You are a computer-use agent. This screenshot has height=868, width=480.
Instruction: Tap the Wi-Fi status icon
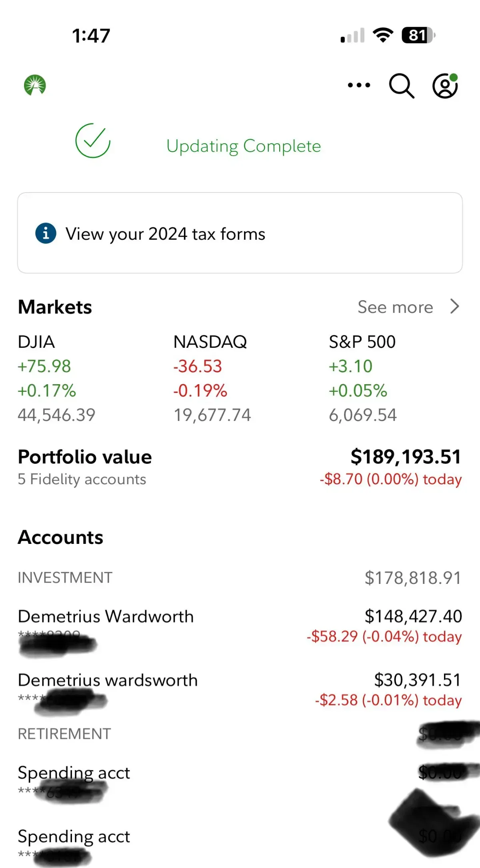point(383,35)
